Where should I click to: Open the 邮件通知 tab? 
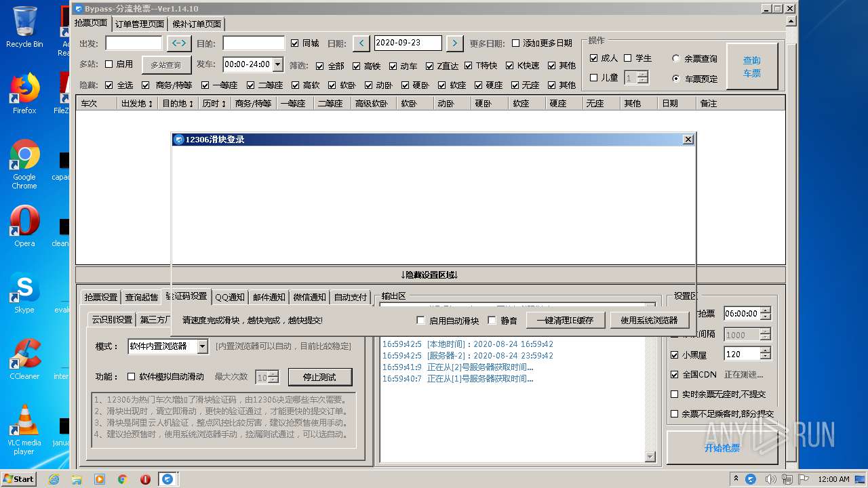pyautogui.click(x=269, y=297)
